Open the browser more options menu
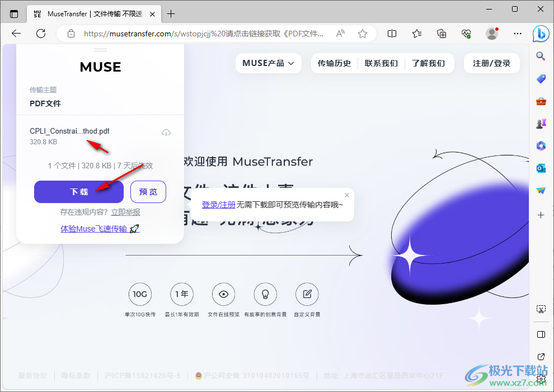 pos(517,34)
